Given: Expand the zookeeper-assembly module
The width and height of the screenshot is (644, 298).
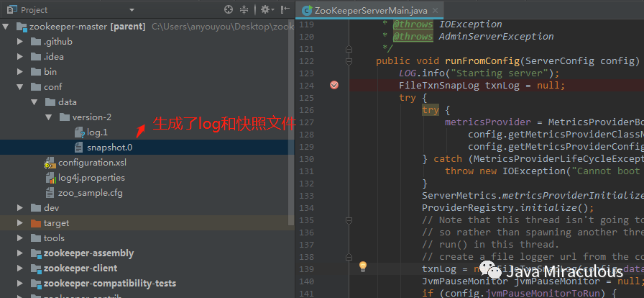Looking at the screenshot, I should coord(19,253).
